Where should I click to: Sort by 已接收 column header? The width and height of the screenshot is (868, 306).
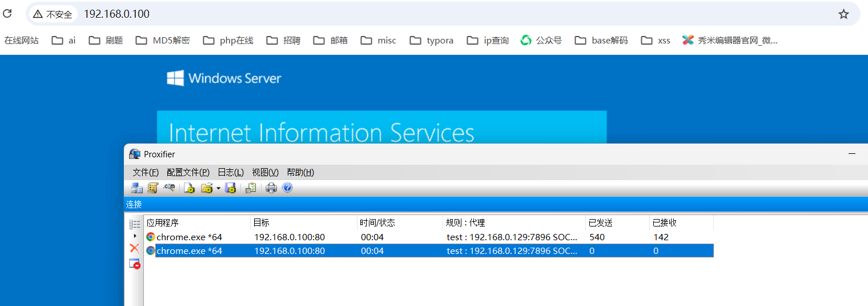pyautogui.click(x=682, y=222)
